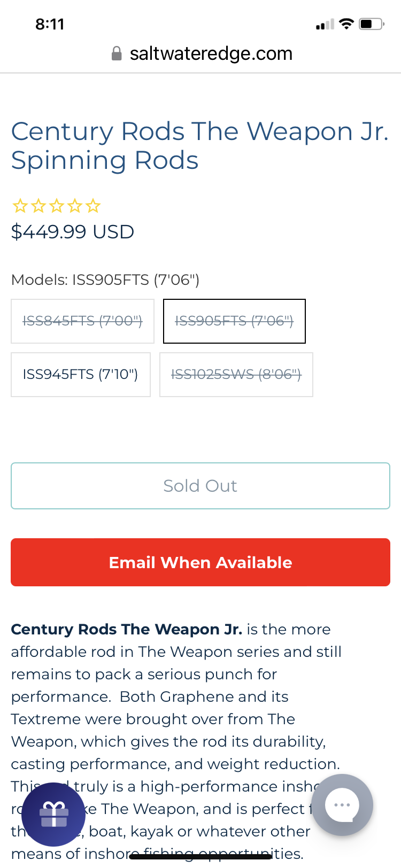Screen dimensions: 401x868
Task: Tap the 8:11 status bar clock
Action: (50, 24)
